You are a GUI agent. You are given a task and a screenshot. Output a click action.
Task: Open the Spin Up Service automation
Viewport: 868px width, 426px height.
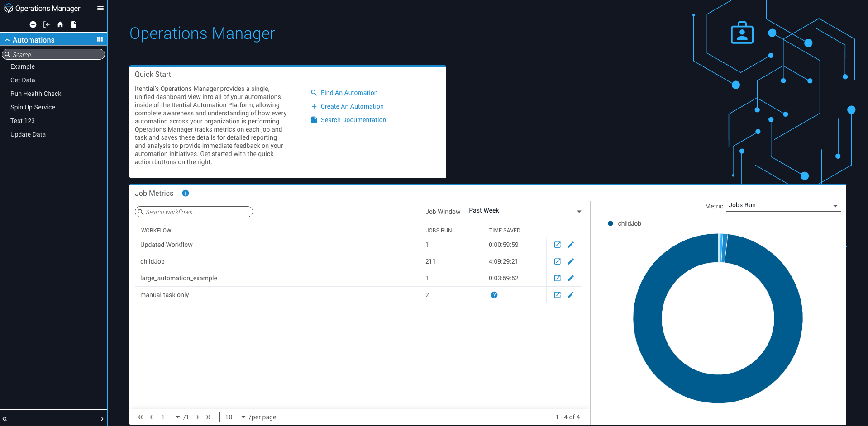33,107
